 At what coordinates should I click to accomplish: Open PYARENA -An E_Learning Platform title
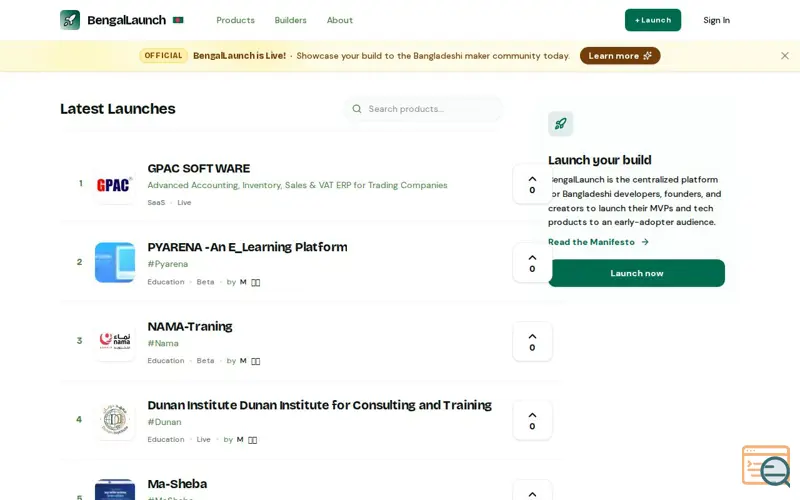pyautogui.click(x=247, y=247)
